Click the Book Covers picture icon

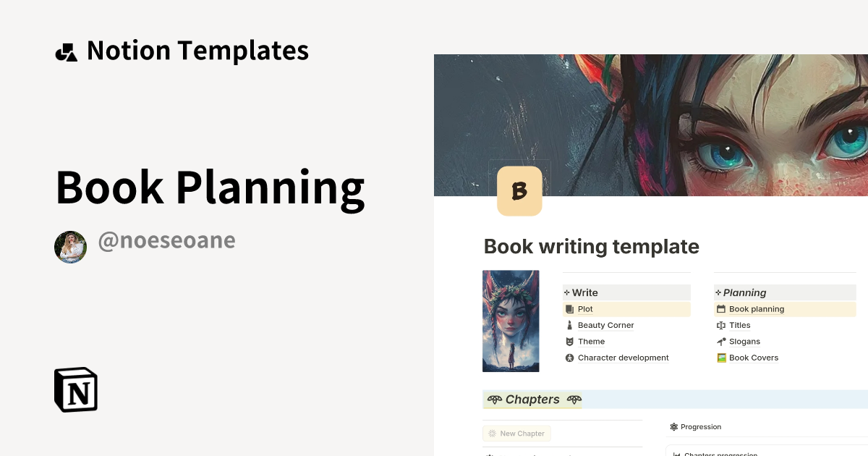721,358
